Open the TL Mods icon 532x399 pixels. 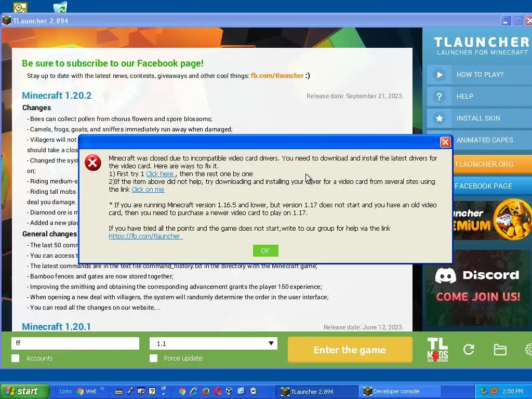[437, 350]
